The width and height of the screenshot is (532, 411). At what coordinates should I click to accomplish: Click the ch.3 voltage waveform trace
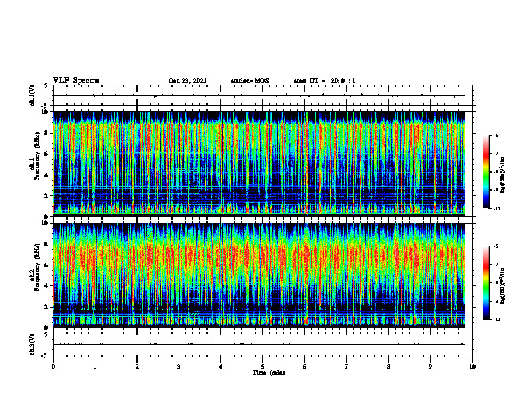click(259, 345)
